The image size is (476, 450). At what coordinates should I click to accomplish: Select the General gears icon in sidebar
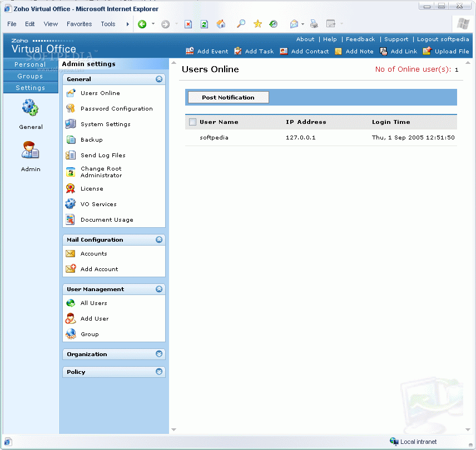(30, 108)
